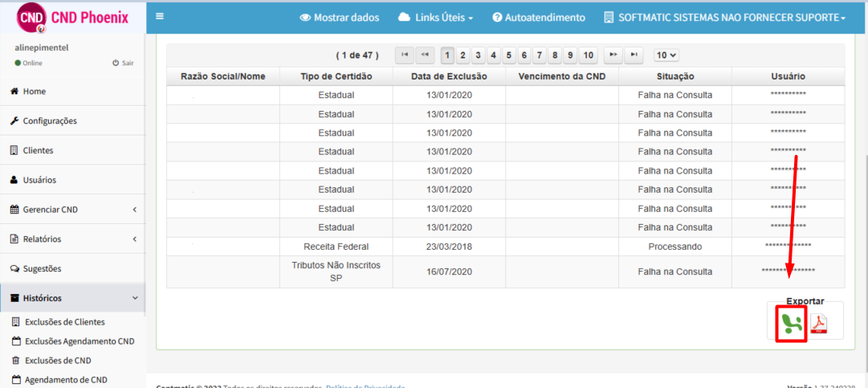Image resolution: width=868 pixels, height=388 pixels.
Task: Select page 2 in paginator
Action: [x=463, y=55]
